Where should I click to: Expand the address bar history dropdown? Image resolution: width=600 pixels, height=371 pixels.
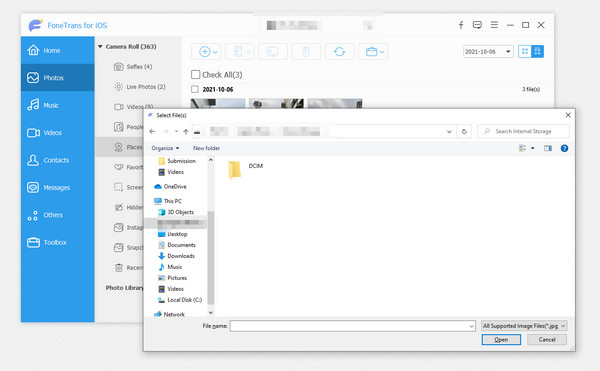[449, 132]
